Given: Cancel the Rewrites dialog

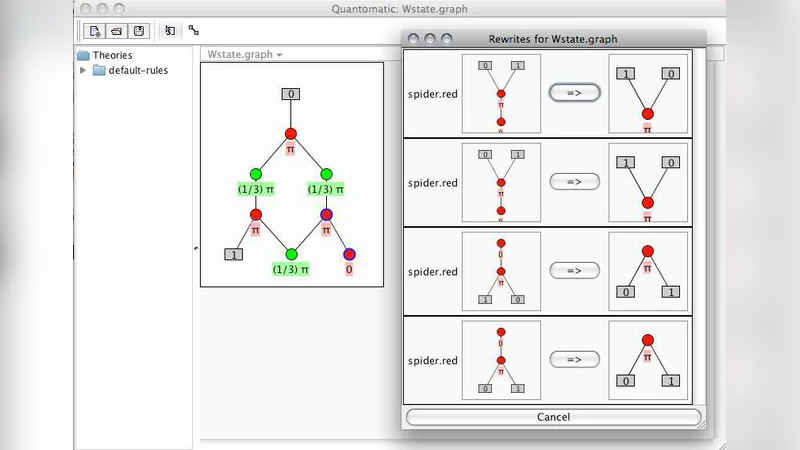Looking at the screenshot, I should pos(553,417).
